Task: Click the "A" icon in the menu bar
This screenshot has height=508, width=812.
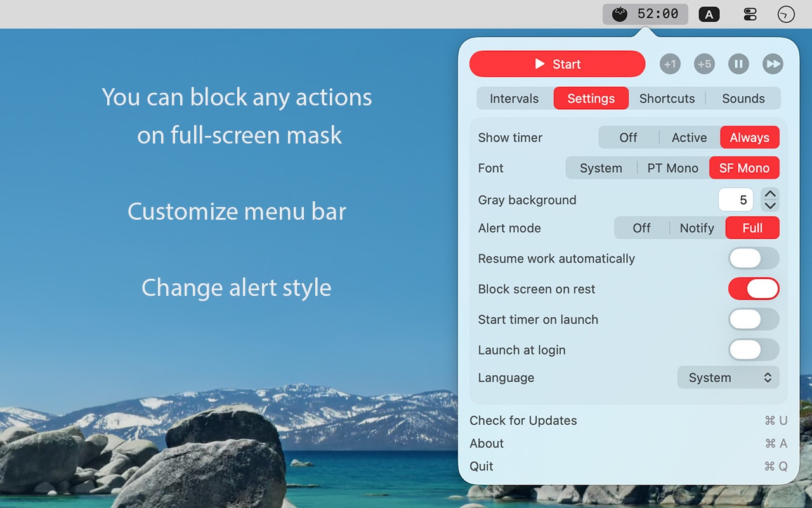Action: (709, 13)
